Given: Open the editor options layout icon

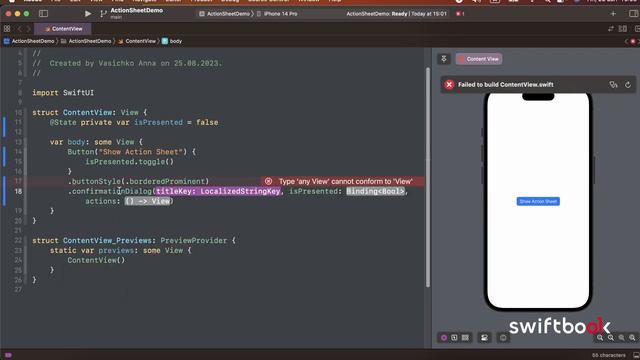Looking at the screenshot, I should pyautogui.click(x=623, y=29).
